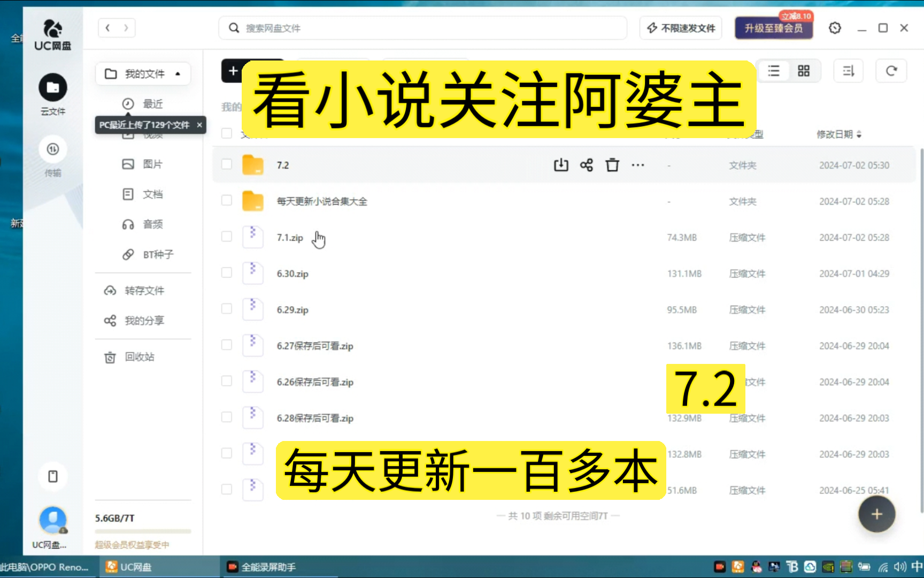The image size is (924, 578).
Task: Toggle the select-all header checkbox
Action: tap(227, 133)
